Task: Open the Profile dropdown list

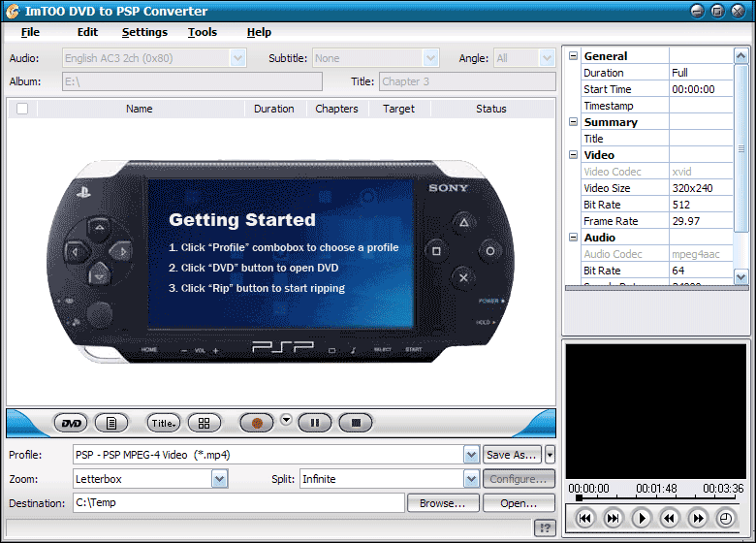Action: pos(471,455)
